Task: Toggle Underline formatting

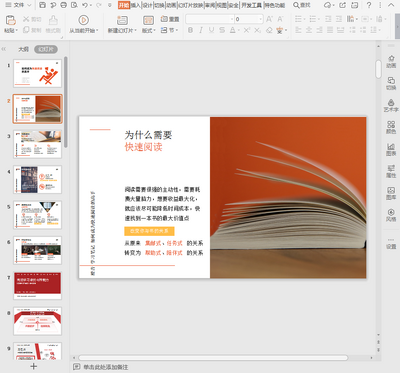Action: click(211, 30)
